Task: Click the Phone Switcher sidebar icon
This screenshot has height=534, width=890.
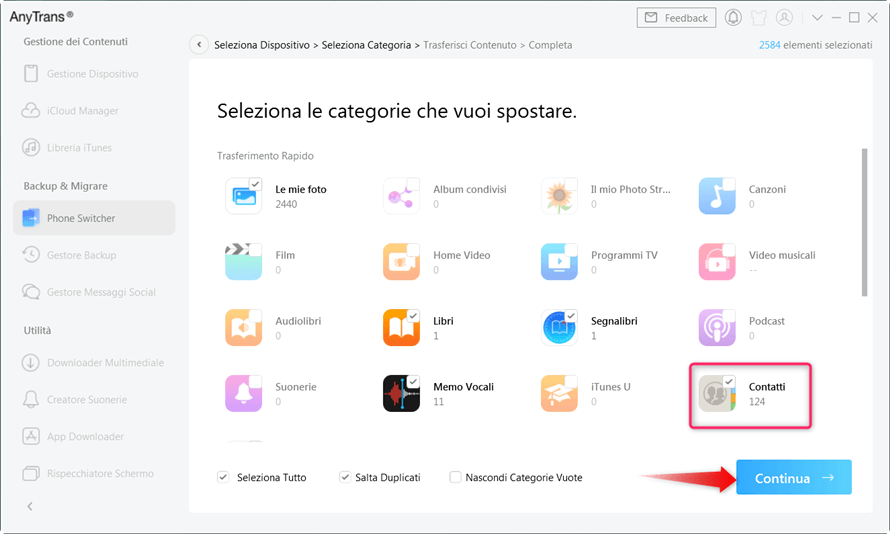Action: coord(31,218)
